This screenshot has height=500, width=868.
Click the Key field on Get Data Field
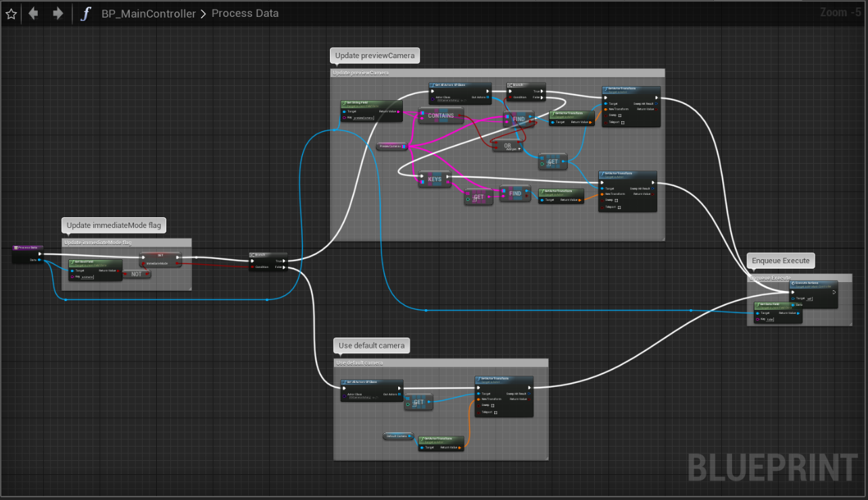(x=771, y=319)
